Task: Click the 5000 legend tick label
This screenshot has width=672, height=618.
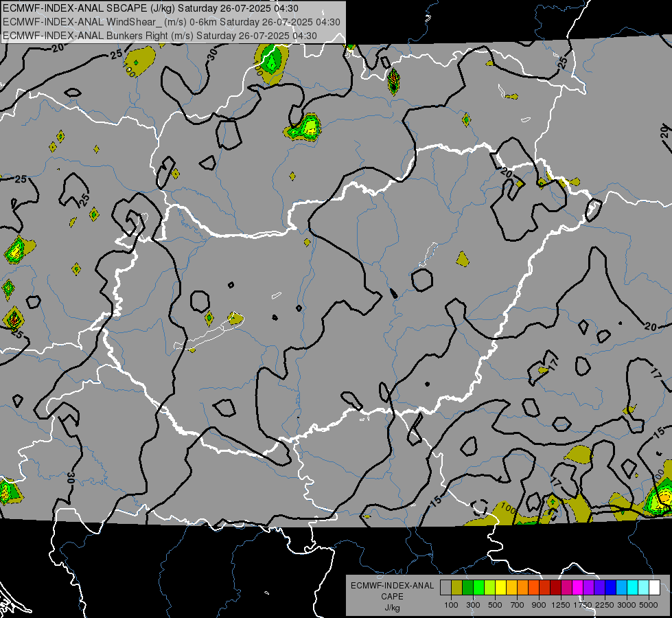Action: tap(649, 605)
